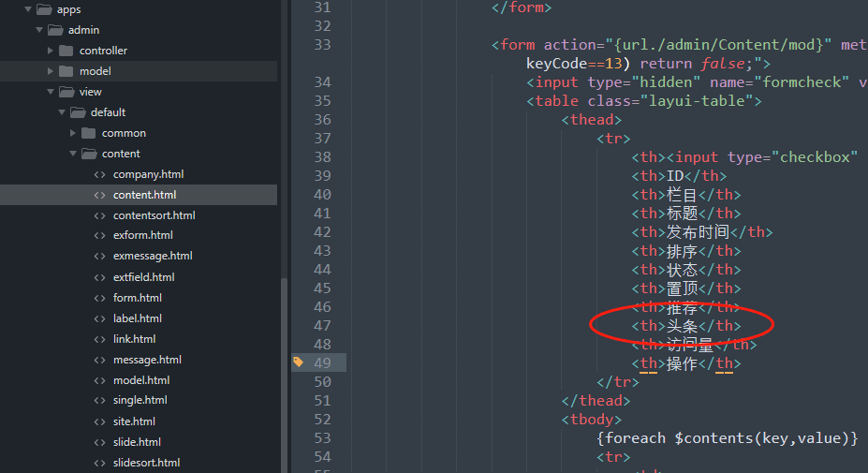This screenshot has height=473, width=868.
Task: Collapse the view folder arrow
Action: 50,92
